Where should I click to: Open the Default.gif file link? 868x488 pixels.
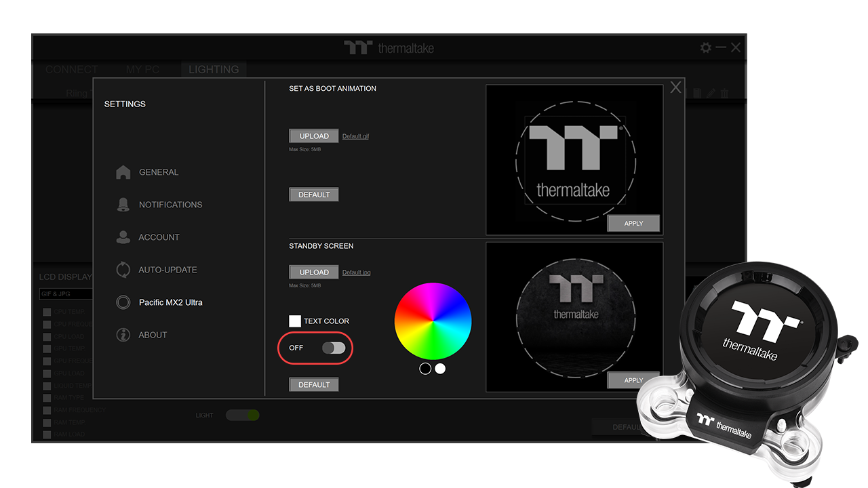(x=355, y=136)
